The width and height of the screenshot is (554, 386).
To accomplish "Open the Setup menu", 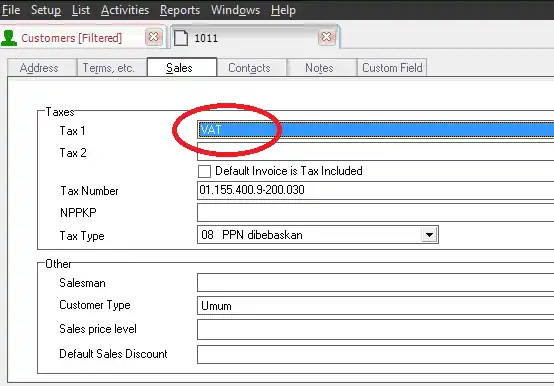I will [46, 10].
